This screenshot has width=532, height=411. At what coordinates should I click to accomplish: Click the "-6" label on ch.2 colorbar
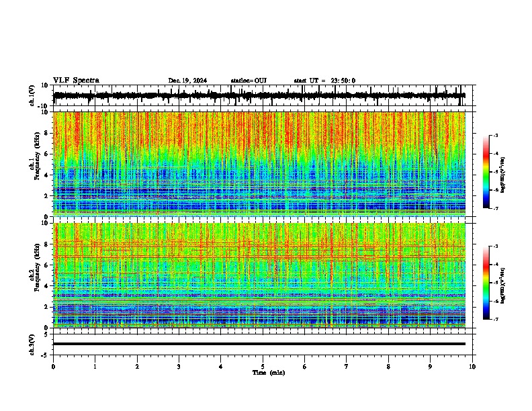(495, 301)
